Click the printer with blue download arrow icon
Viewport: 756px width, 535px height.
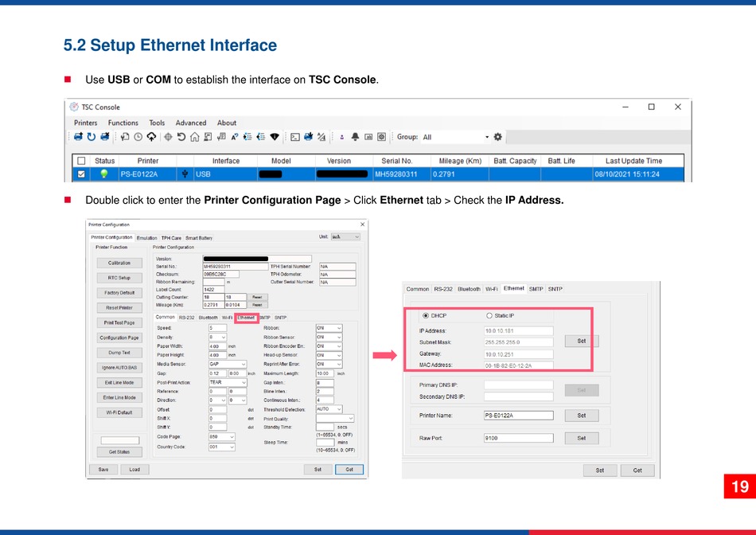point(308,137)
